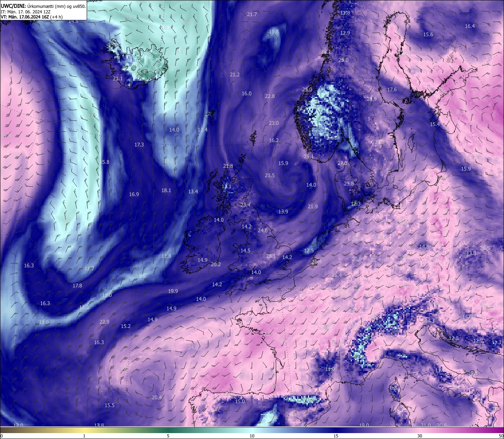
Task: Click the '13.8' value at the bottom left
Action: [x=99, y=425]
